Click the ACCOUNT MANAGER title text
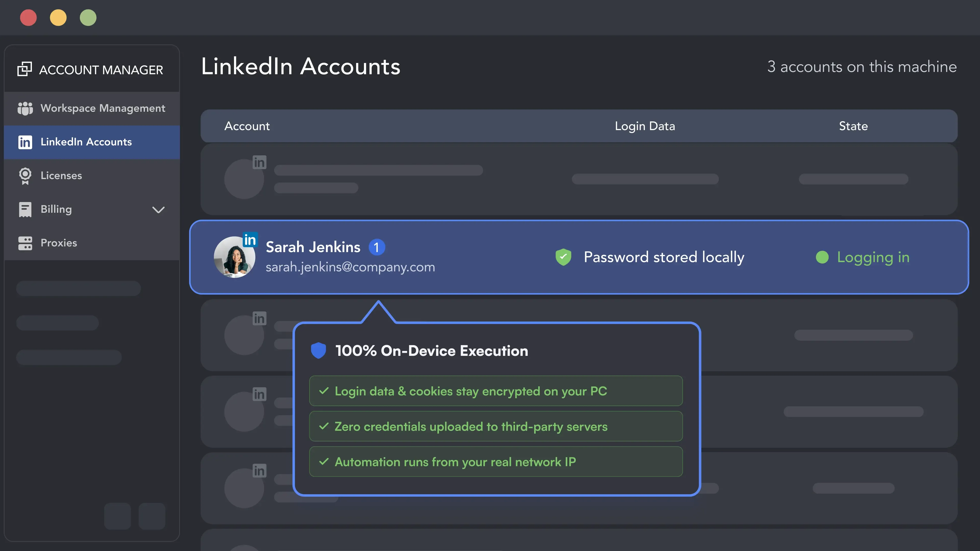 [101, 70]
